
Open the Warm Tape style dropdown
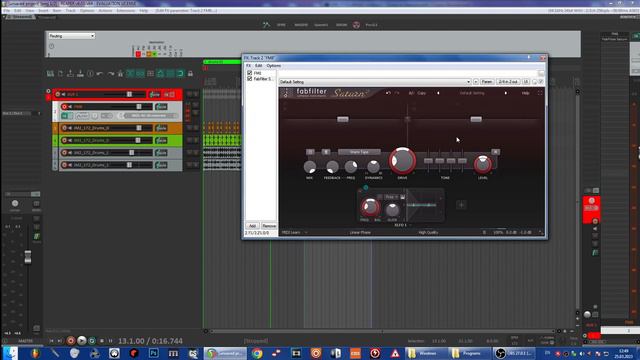click(359, 152)
